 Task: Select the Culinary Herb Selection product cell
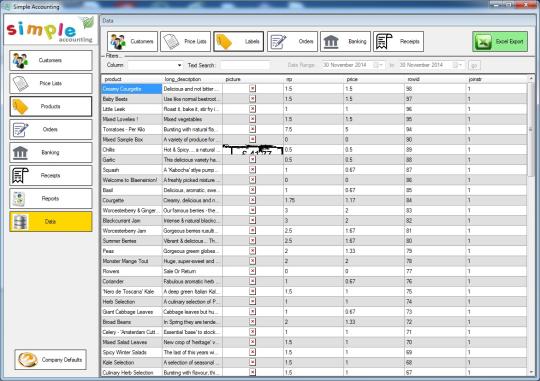(x=132, y=372)
